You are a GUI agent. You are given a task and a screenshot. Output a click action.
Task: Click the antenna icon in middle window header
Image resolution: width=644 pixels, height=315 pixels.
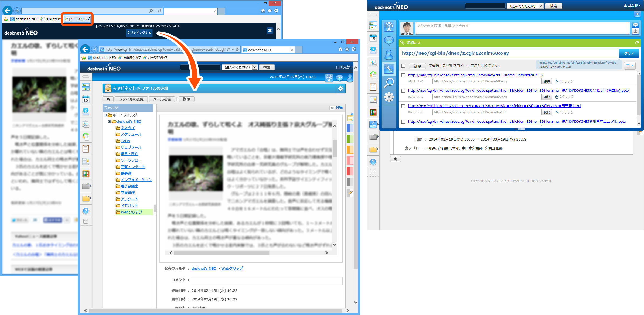(x=329, y=78)
